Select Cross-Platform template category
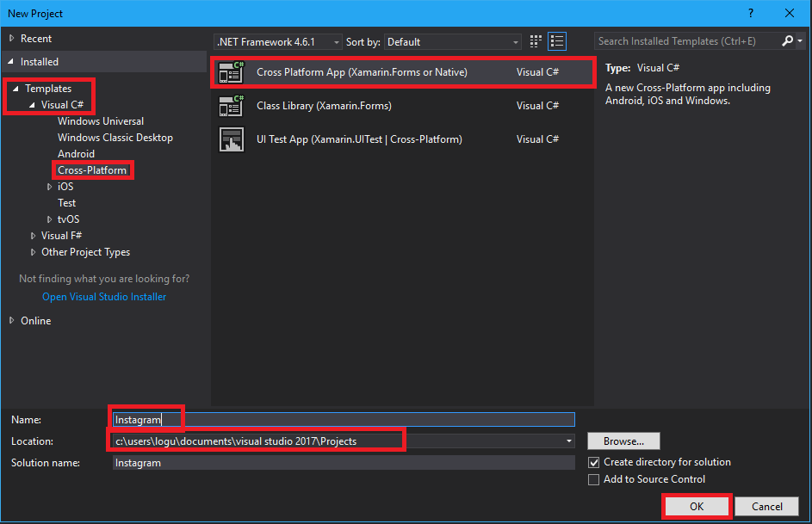 pyautogui.click(x=92, y=170)
